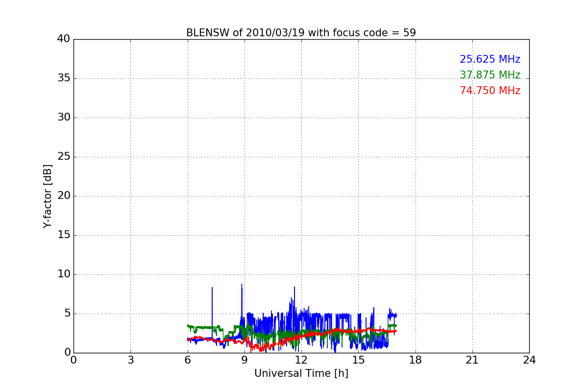Click y-axis tick label '20'
The width and height of the screenshot is (588, 392).
point(64,196)
